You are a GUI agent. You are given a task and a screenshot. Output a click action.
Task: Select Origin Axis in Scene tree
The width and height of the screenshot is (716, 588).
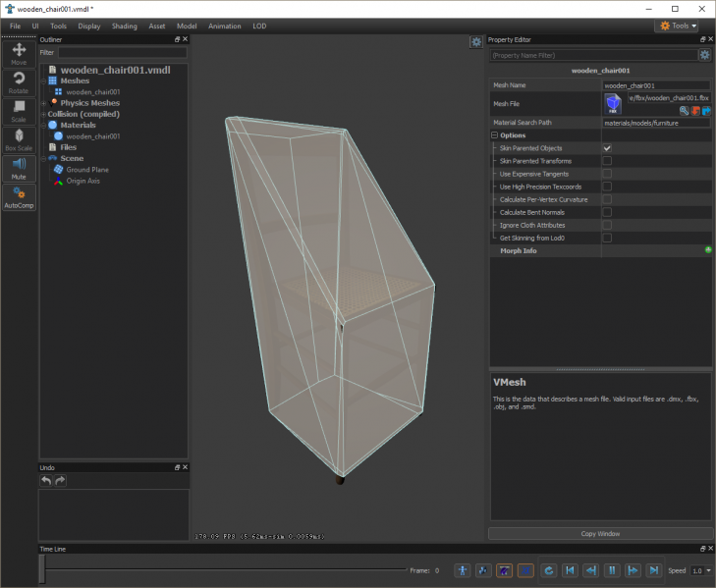pyautogui.click(x=83, y=181)
